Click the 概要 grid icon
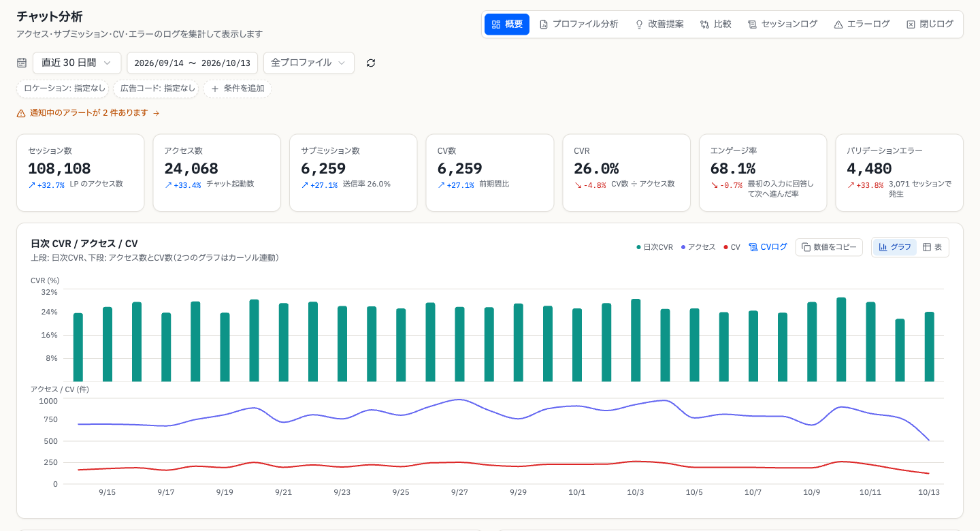 click(x=496, y=25)
